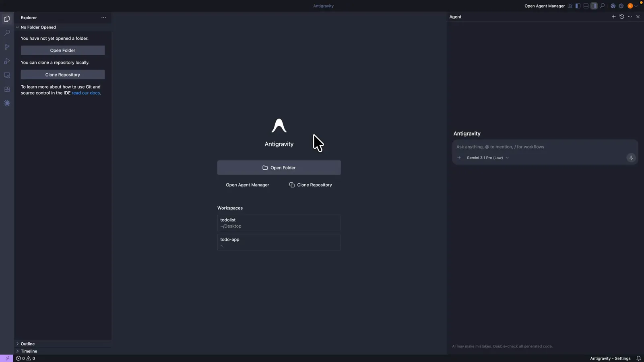The image size is (644, 362).
Task: Click Clone Repository on welcome page
Action: 311,185
